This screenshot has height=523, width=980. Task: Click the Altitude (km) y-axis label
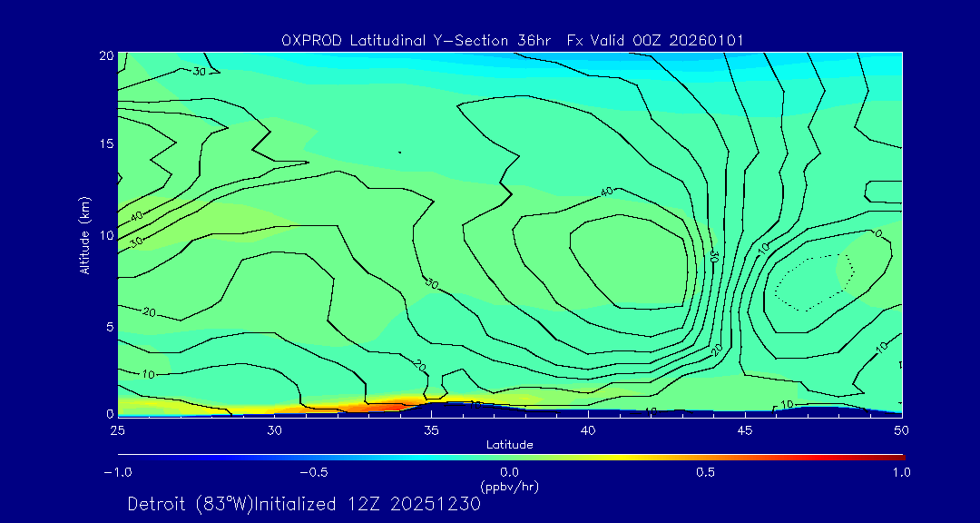[85, 234]
